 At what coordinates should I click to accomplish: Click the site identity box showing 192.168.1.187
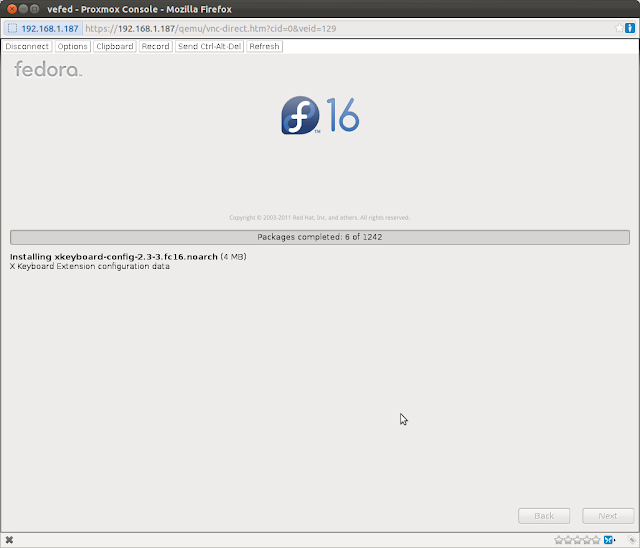pyautogui.click(x=43, y=29)
